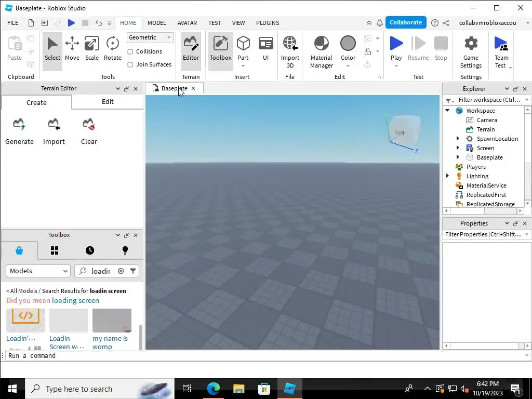Activate the Scale tool

91,48
